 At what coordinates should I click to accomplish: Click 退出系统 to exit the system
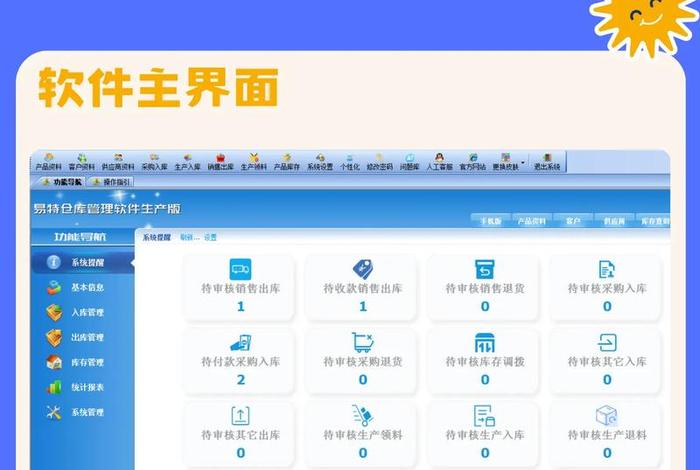[547, 162]
